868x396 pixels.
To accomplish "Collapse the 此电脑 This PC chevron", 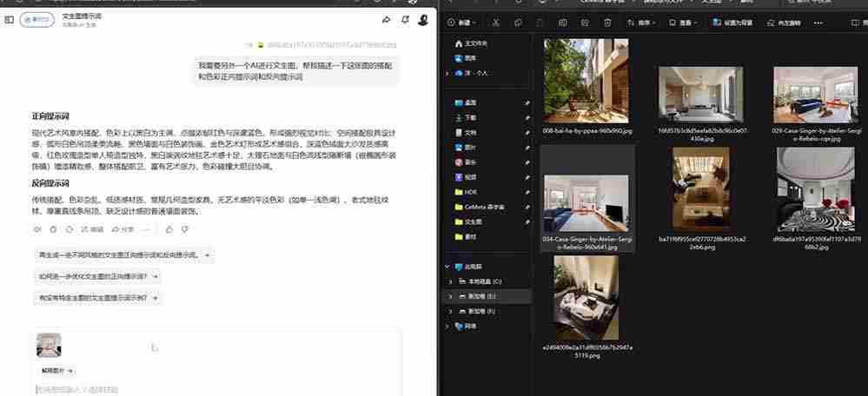I will tap(447, 267).
